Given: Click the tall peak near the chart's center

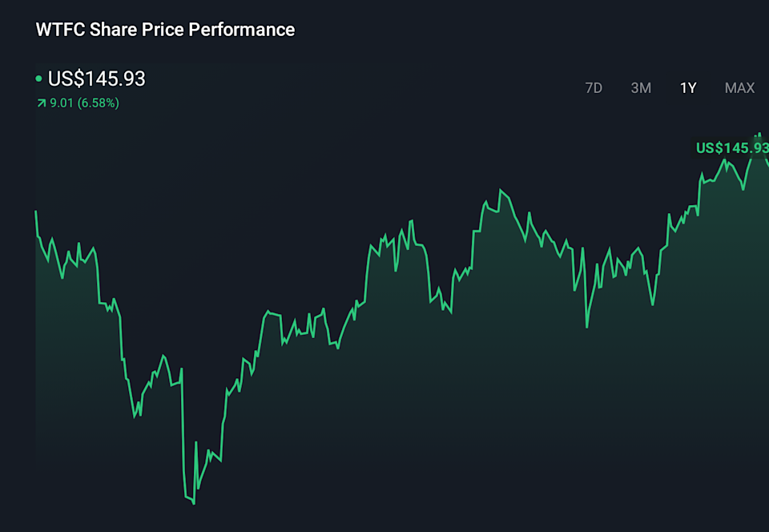Looking at the screenshot, I should (501, 191).
